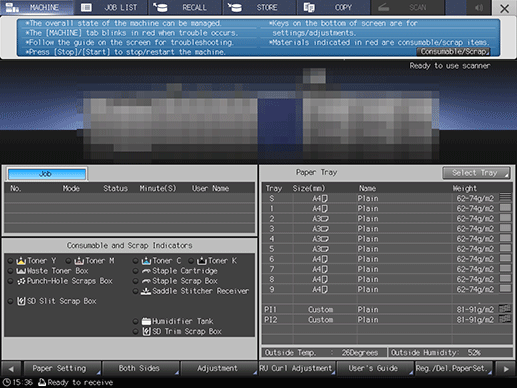Open the Both Sides options

click(141, 368)
